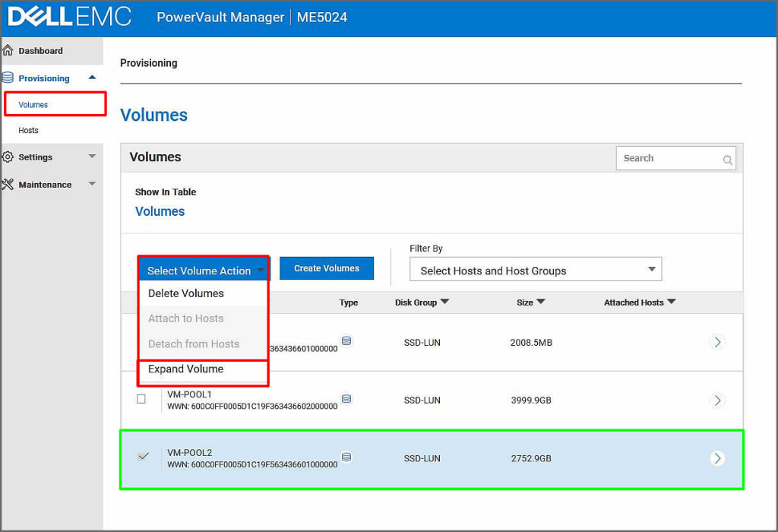Open details arrow for VM-POOL1 row
Viewport: 778px width, 532px height.
tap(716, 401)
